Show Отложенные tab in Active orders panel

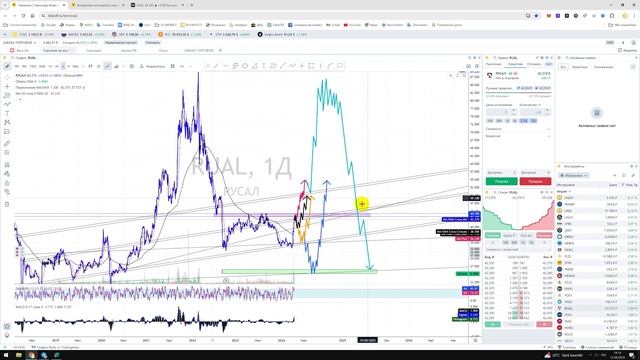[x=603, y=67]
